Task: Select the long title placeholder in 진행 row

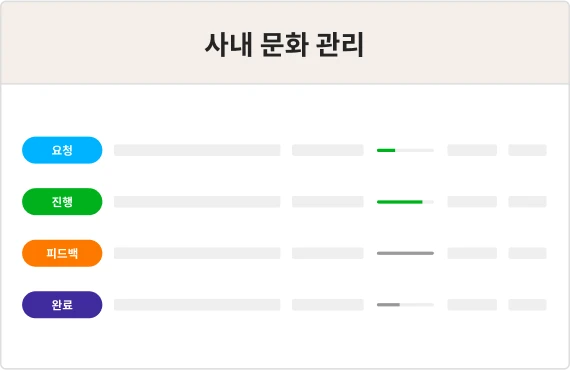Action: [197, 202]
